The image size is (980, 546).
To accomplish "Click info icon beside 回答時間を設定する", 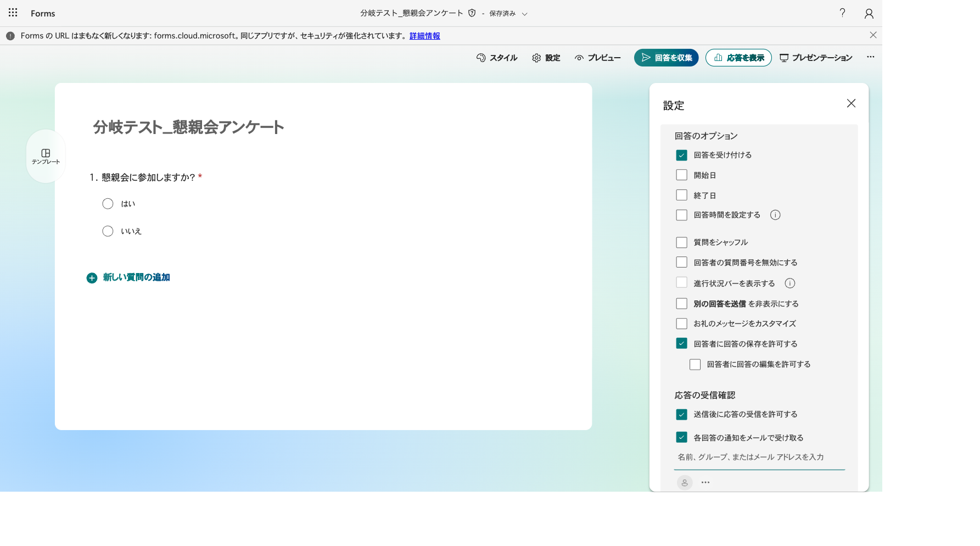I will (775, 215).
